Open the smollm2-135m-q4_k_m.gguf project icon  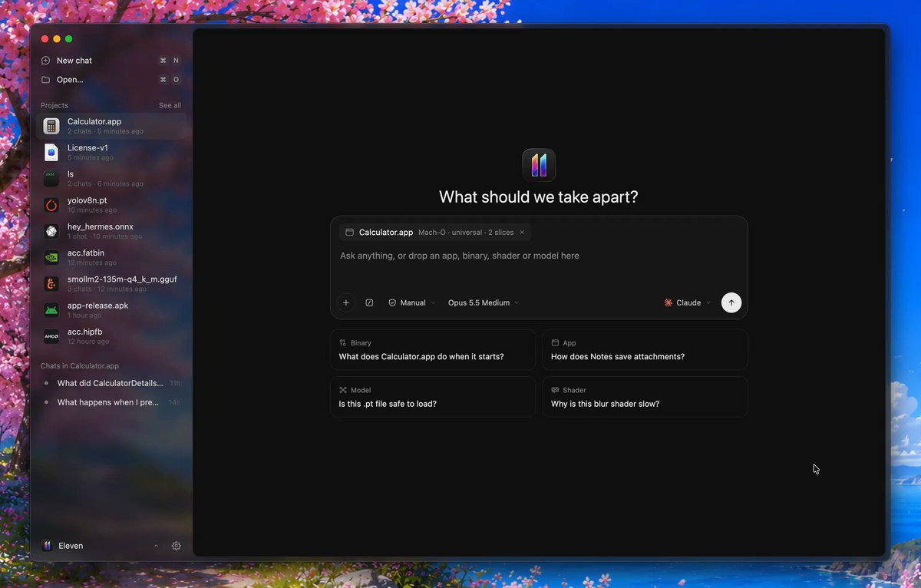point(51,284)
